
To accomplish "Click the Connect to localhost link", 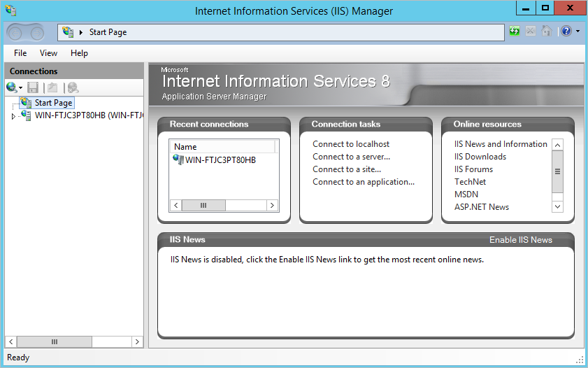I will point(351,144).
